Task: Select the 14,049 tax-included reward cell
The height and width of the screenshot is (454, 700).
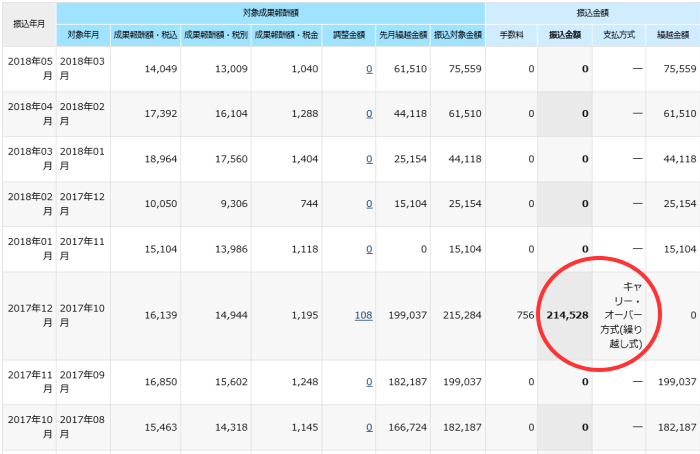Action: (x=146, y=69)
